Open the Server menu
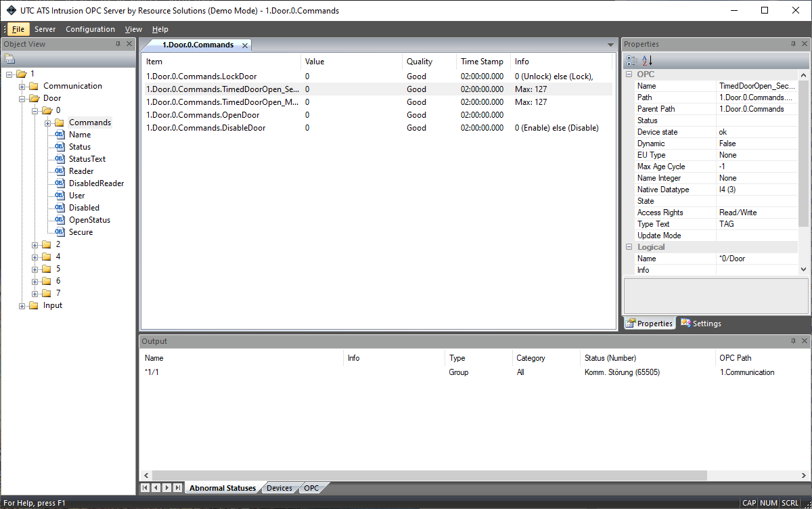The width and height of the screenshot is (812, 509). 45,29
